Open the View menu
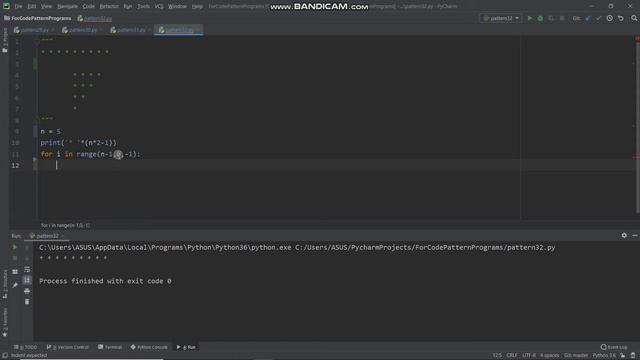This screenshot has width=640, height=360. (47, 7)
